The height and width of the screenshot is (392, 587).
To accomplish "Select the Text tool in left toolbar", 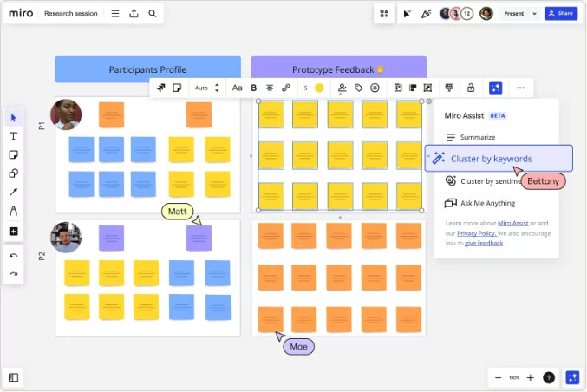I will point(13,136).
